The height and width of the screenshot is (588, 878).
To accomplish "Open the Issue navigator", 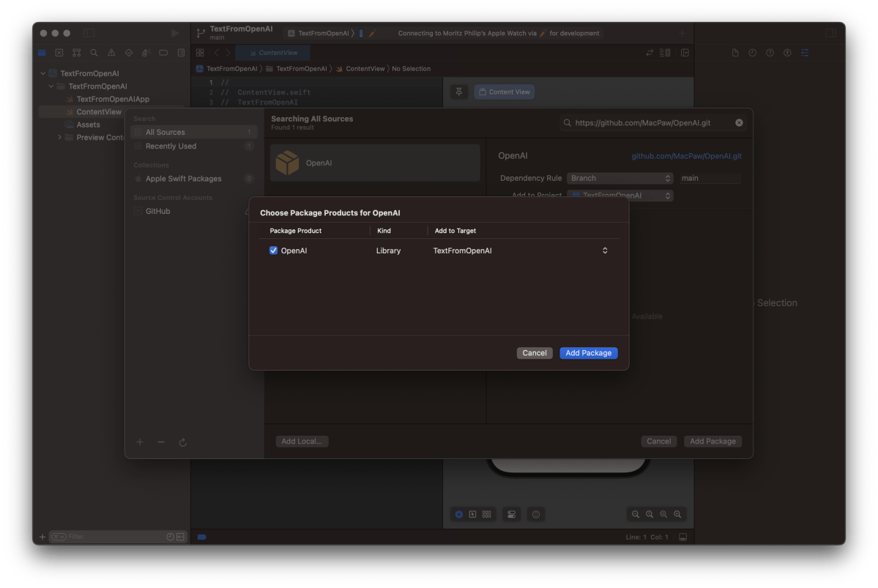I will pos(111,53).
